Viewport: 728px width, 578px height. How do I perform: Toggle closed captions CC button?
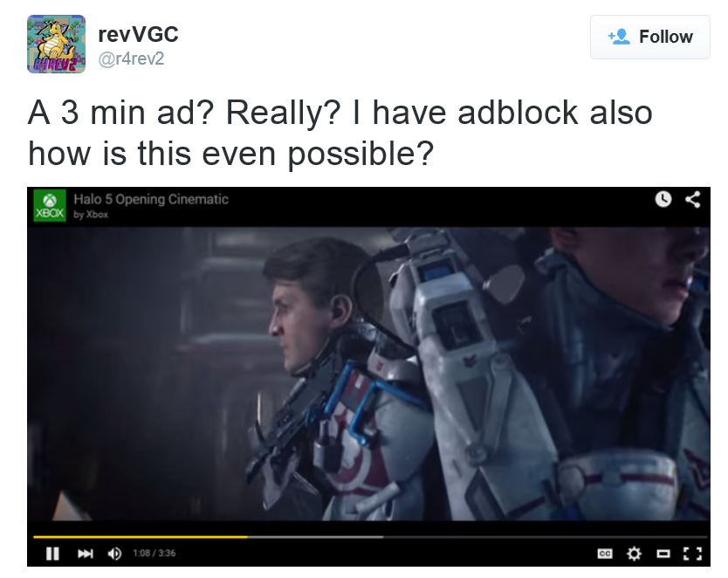(605, 554)
